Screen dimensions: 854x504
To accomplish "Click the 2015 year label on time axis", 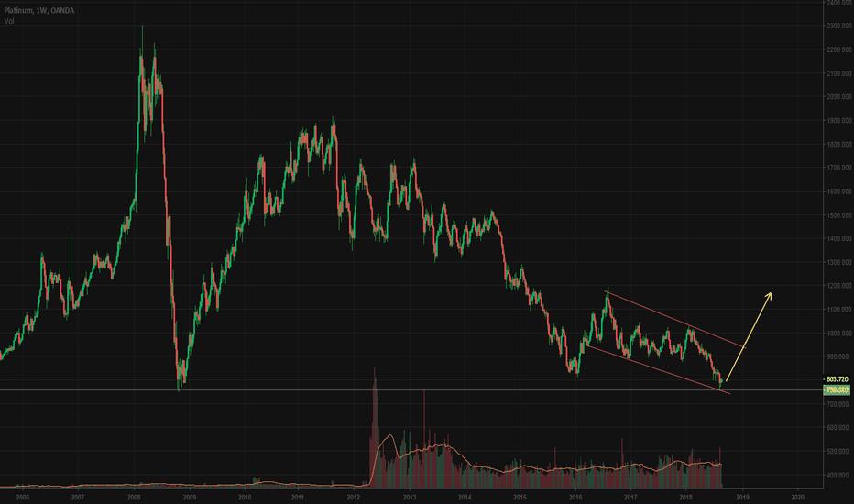I will point(520,498).
